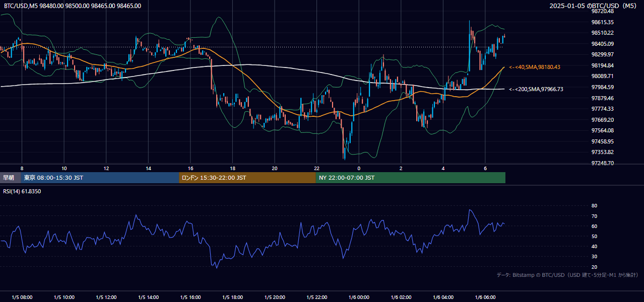Click the price axis label 97564.08

click(602, 130)
